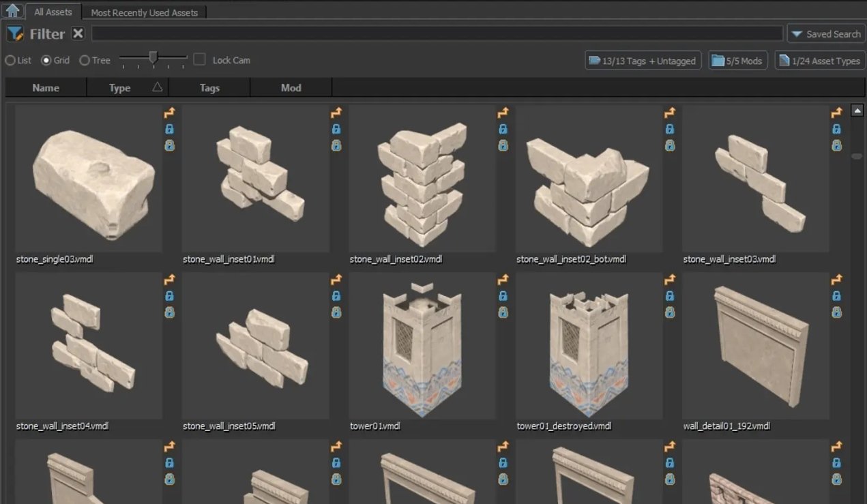The width and height of the screenshot is (867, 504).
Task: Open the 5/5 Mods filter button
Action: point(738,61)
